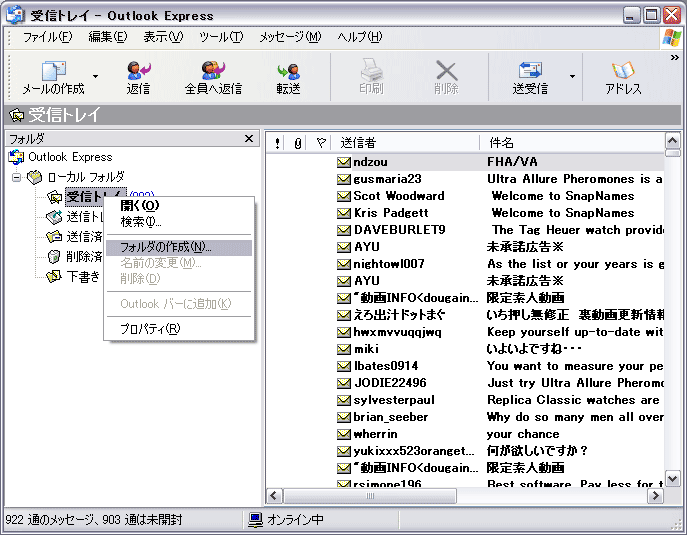This screenshot has width=687, height=535.
Task: Click the scroll up arrow of message list
Action: (x=673, y=141)
